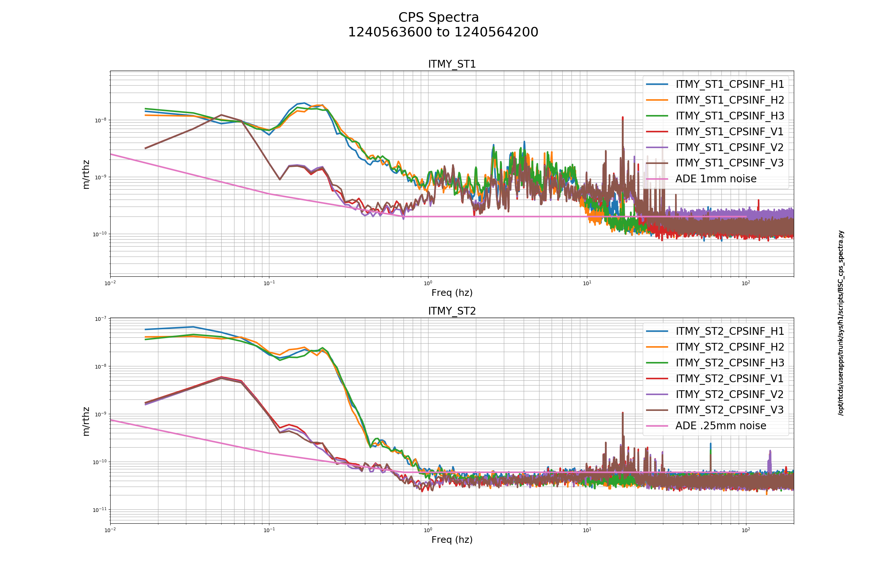Pick the ITMY_ST1_CPSINF_H3 legend label
This screenshot has width=882, height=588.
pyautogui.click(x=730, y=116)
